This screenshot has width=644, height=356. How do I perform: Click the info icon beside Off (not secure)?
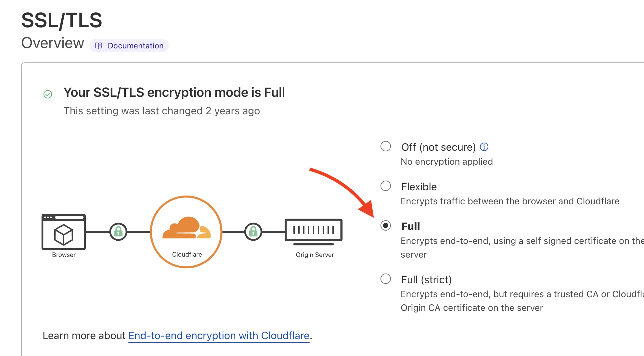(484, 147)
